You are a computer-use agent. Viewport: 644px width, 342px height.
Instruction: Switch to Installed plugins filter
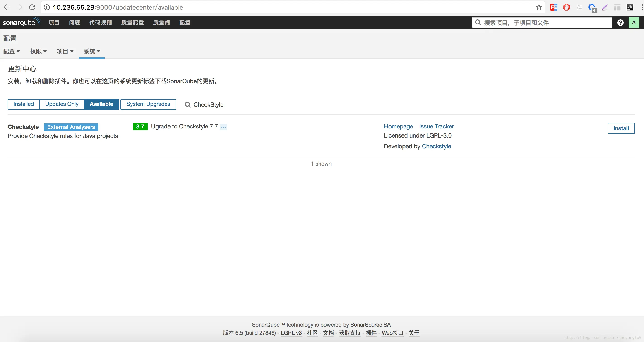tap(24, 104)
